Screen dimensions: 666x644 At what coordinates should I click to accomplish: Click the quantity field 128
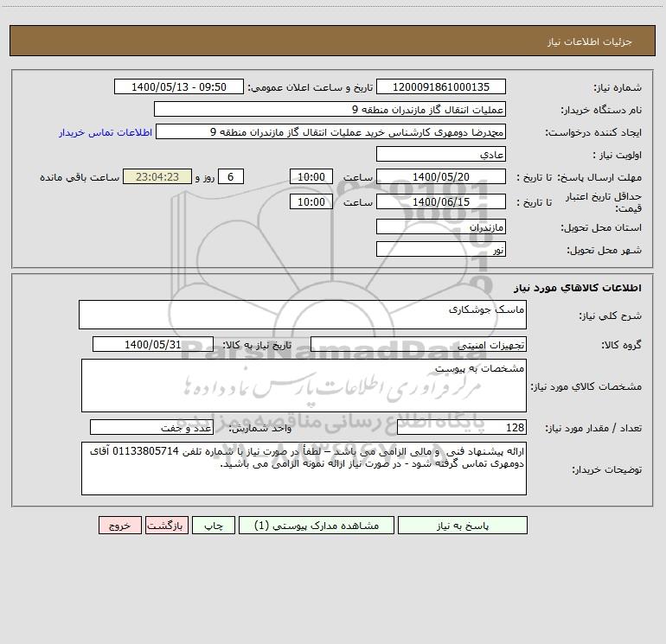(x=462, y=427)
